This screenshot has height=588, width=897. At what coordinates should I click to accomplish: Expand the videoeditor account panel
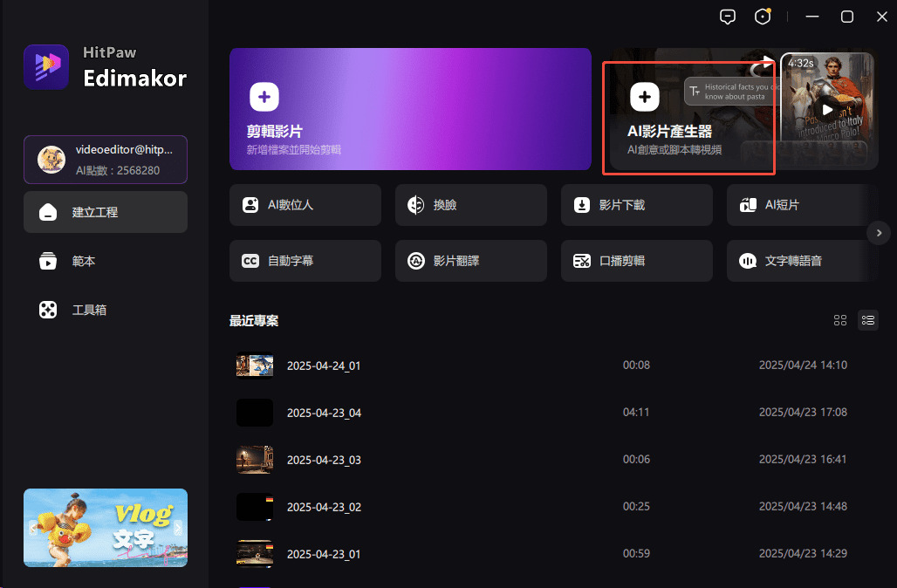tap(105, 160)
